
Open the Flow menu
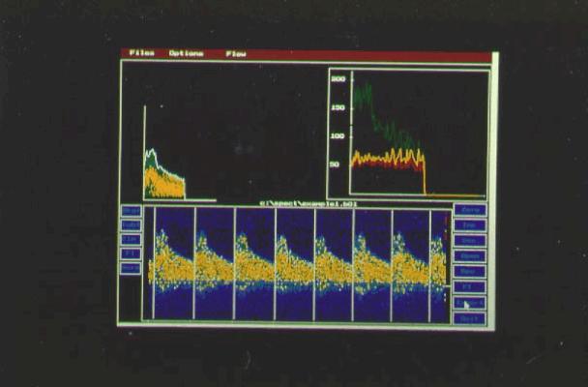(x=236, y=53)
